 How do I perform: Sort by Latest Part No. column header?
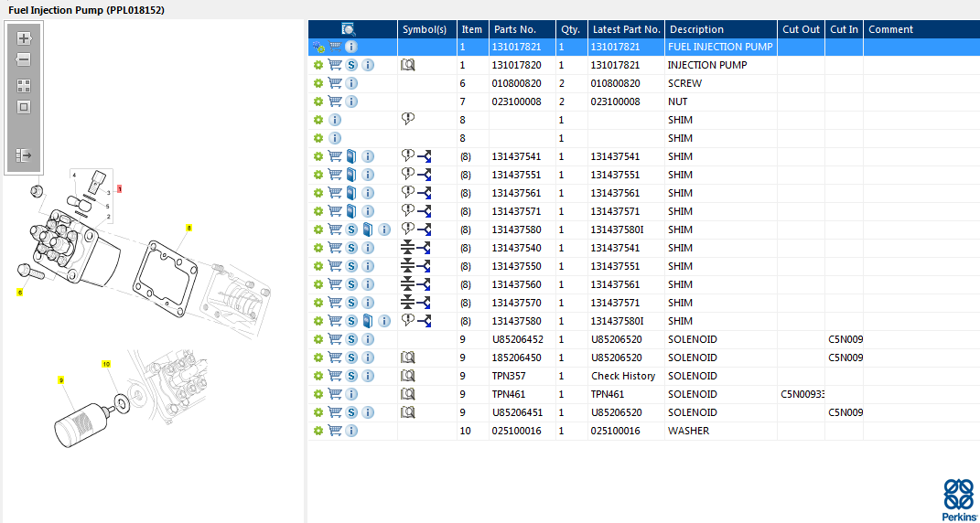pos(626,29)
